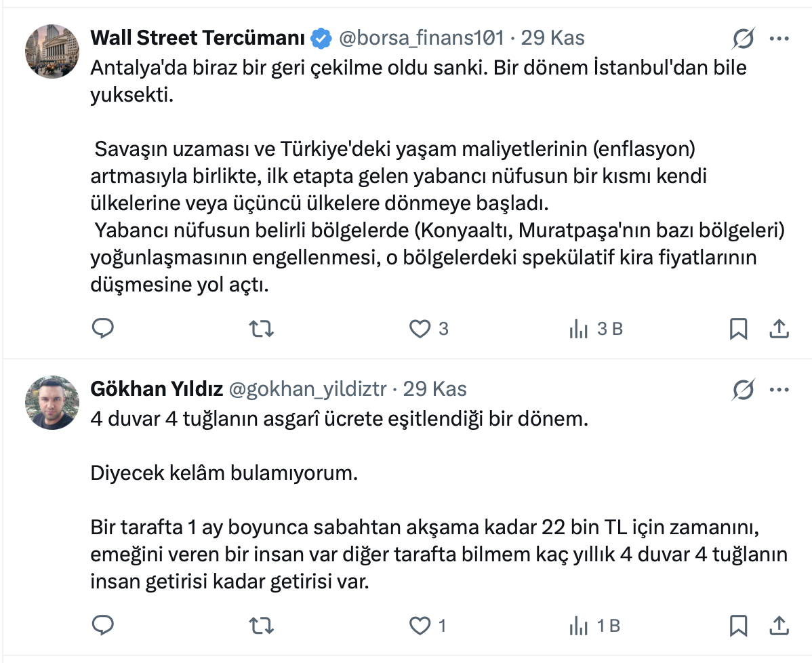Open more options for Gökhan Yıldız tweet

pyautogui.click(x=779, y=390)
